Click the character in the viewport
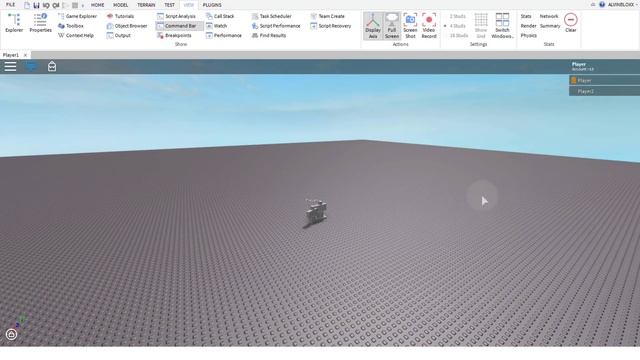This screenshot has width=640, height=360. pos(316,211)
